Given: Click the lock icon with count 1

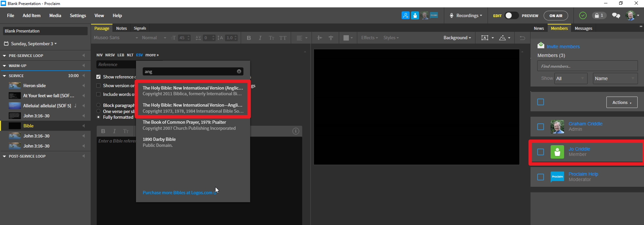Looking at the screenshot, I should (599, 15).
